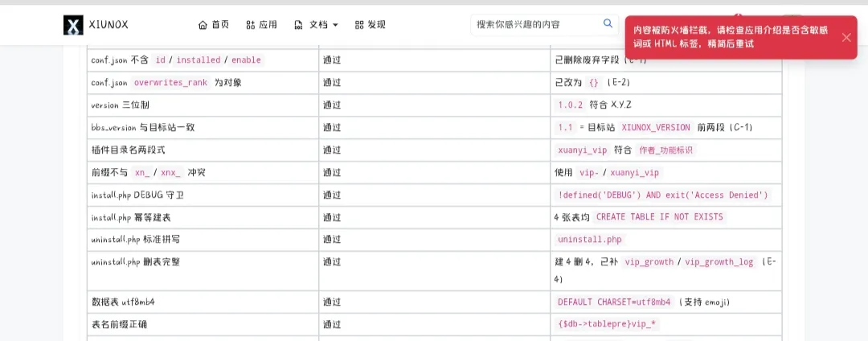Click the DEFAULT CHARSET=utf8mb4 snippet
The width and height of the screenshot is (868, 341).
click(614, 302)
